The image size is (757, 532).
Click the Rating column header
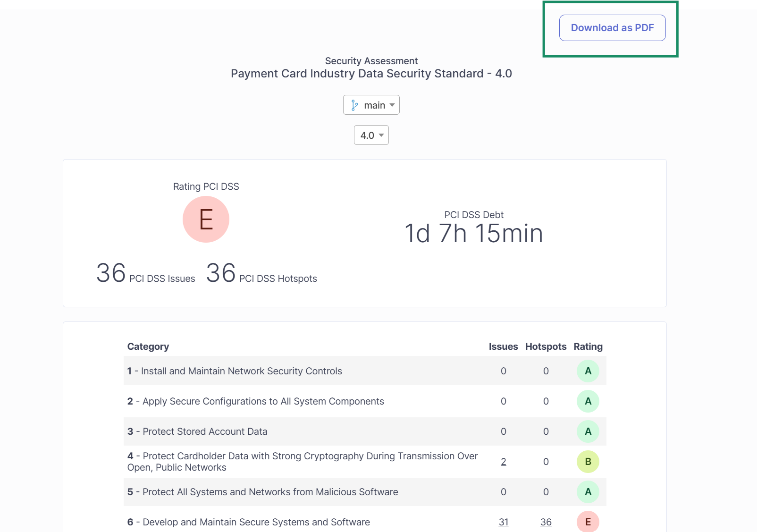tap(588, 346)
